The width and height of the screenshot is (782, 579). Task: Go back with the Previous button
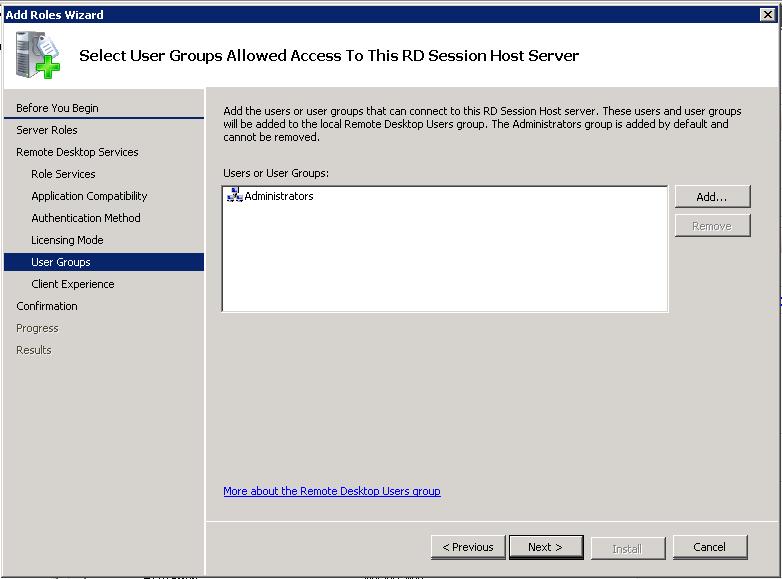pyautogui.click(x=468, y=547)
